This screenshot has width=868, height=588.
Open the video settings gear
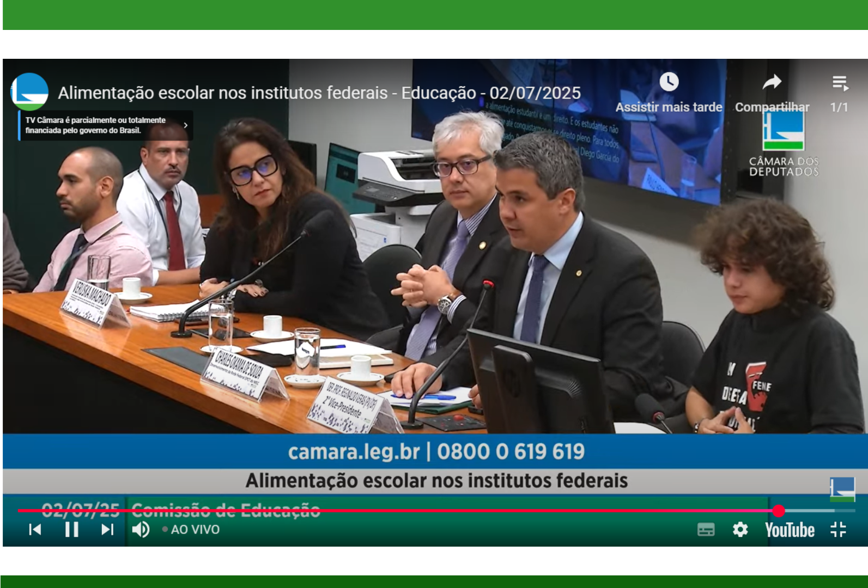(740, 529)
